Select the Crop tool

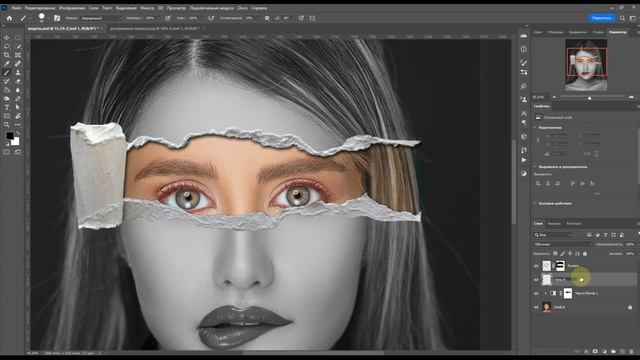point(7,55)
